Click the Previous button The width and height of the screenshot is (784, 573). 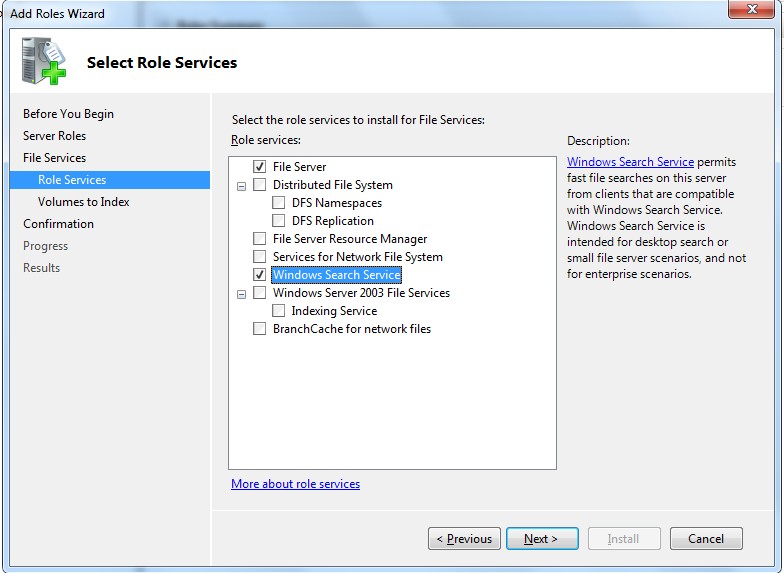tap(464, 538)
